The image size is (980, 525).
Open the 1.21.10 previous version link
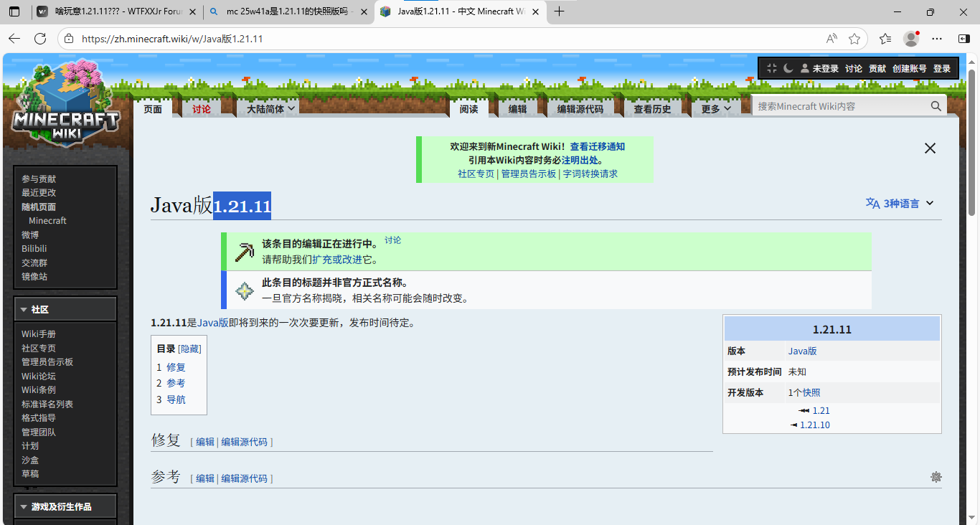pyautogui.click(x=814, y=425)
